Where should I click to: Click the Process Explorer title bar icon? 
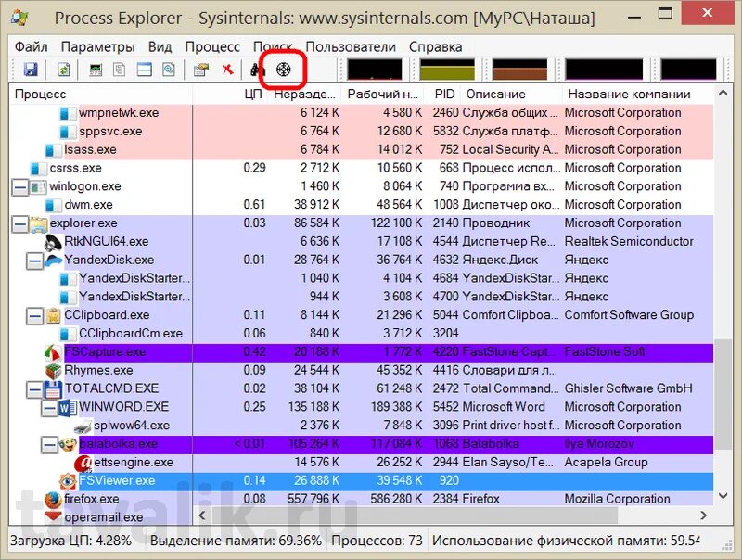click(20, 18)
